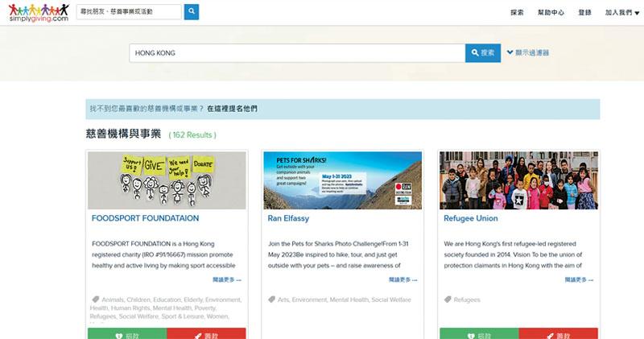Screen dimensions: 644x339
Task: Expand 閱讀更多 under FOODSPORT FOUNDATAION description
Action: click(227, 280)
